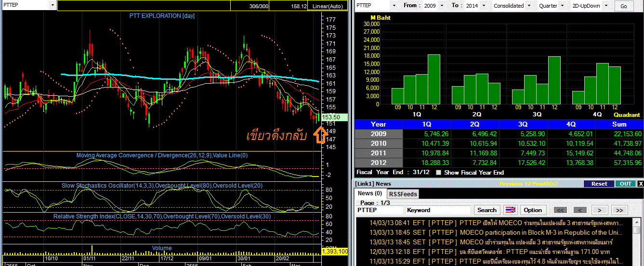Select the 2010 year row label

pos(378,143)
